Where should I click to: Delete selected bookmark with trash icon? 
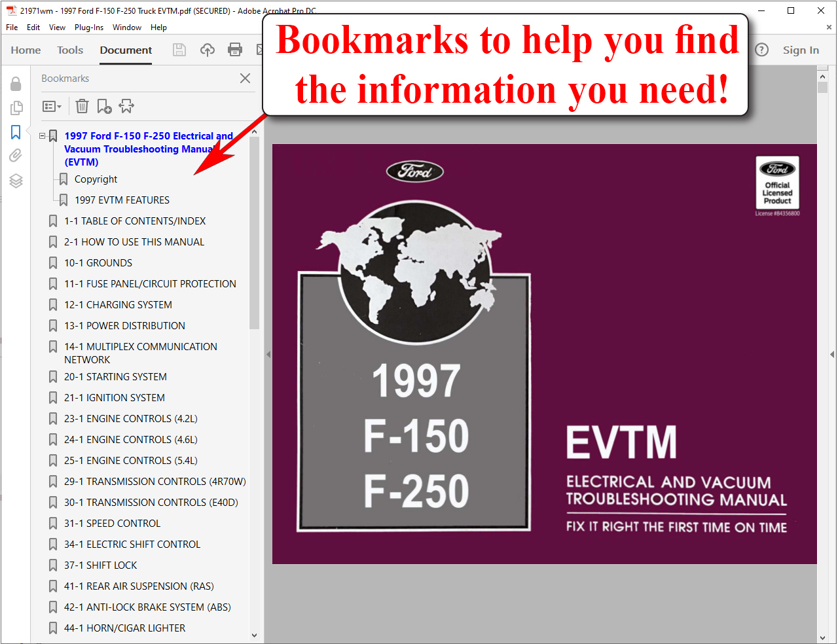[x=82, y=106]
